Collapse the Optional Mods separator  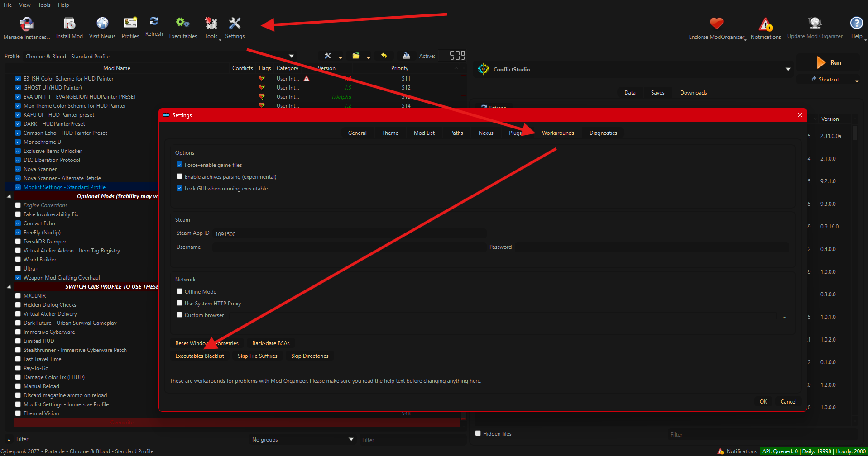[x=9, y=196]
